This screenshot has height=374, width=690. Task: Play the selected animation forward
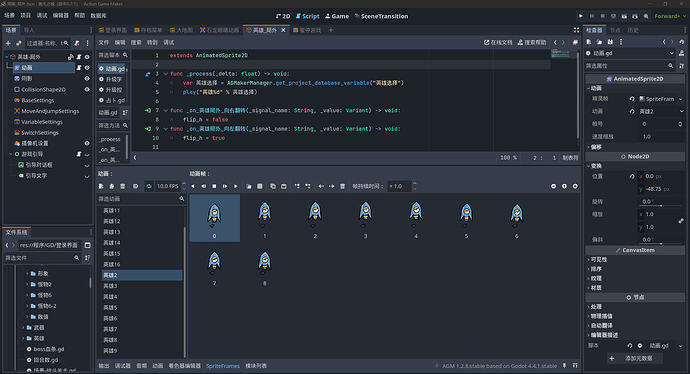click(236, 187)
